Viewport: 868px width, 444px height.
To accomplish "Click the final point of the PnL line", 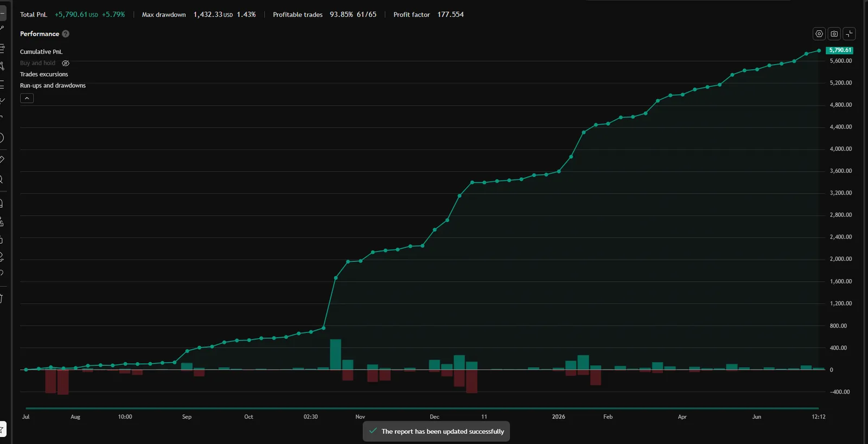I will click(x=819, y=50).
